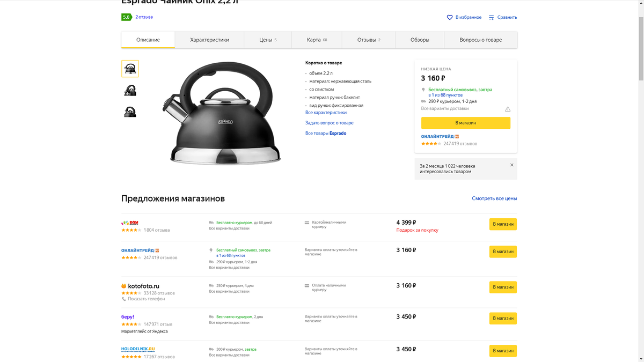Screen dimensions: 644x362
Task: Click the large kettle product image
Action: point(221,114)
